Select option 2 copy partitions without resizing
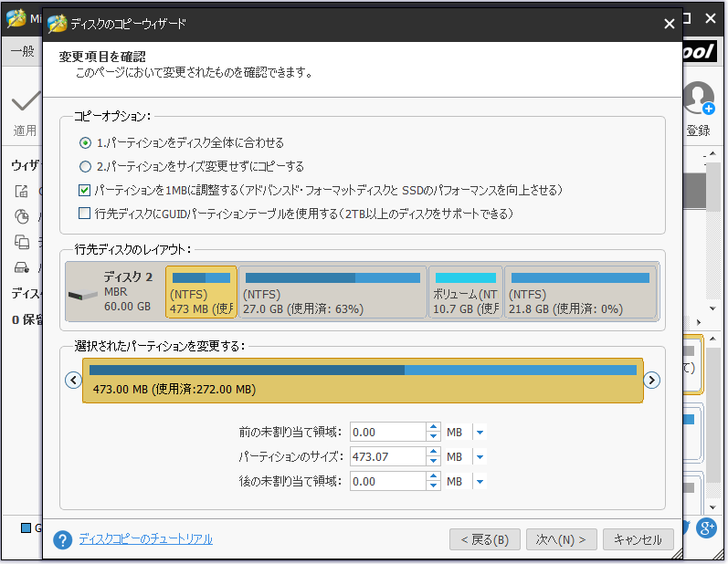This screenshot has height=564, width=728. 85,166
